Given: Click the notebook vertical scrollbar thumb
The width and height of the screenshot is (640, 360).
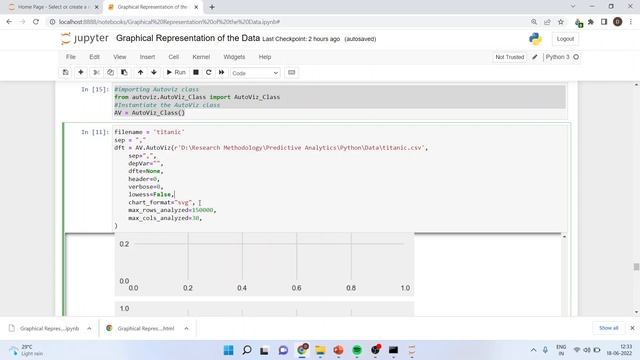Looking at the screenshot, I should 636,267.
